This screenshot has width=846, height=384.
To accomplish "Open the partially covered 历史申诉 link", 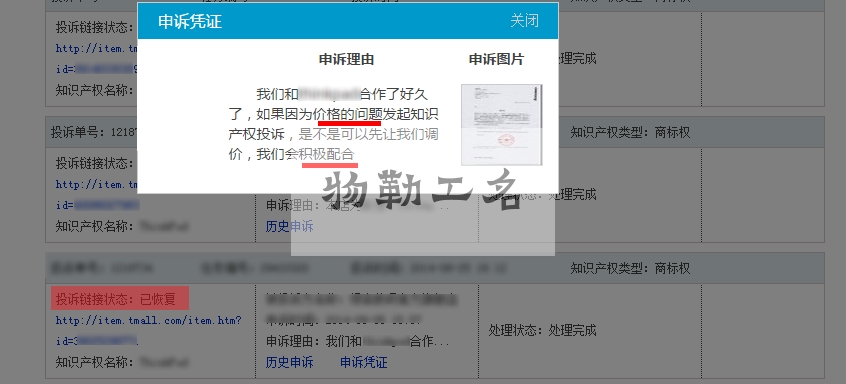I will pos(289,226).
